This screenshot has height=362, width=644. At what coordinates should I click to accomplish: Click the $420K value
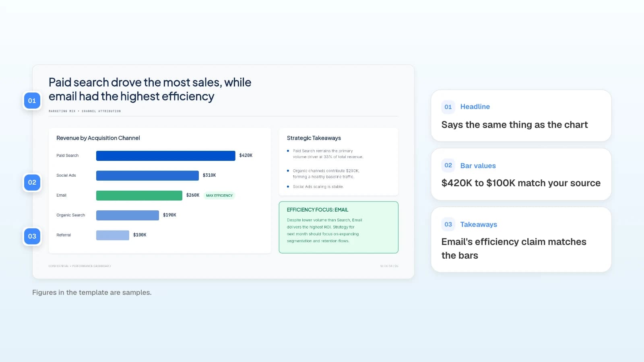point(246,155)
